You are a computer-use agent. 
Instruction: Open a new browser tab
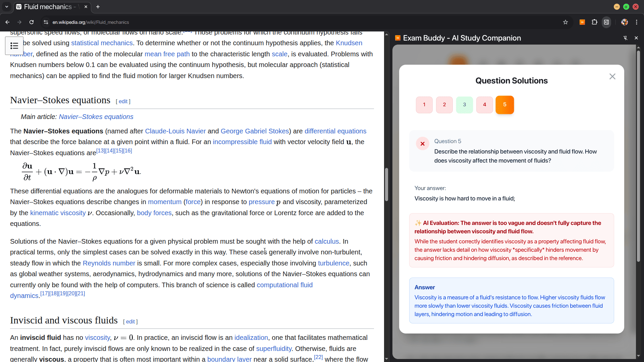click(98, 7)
